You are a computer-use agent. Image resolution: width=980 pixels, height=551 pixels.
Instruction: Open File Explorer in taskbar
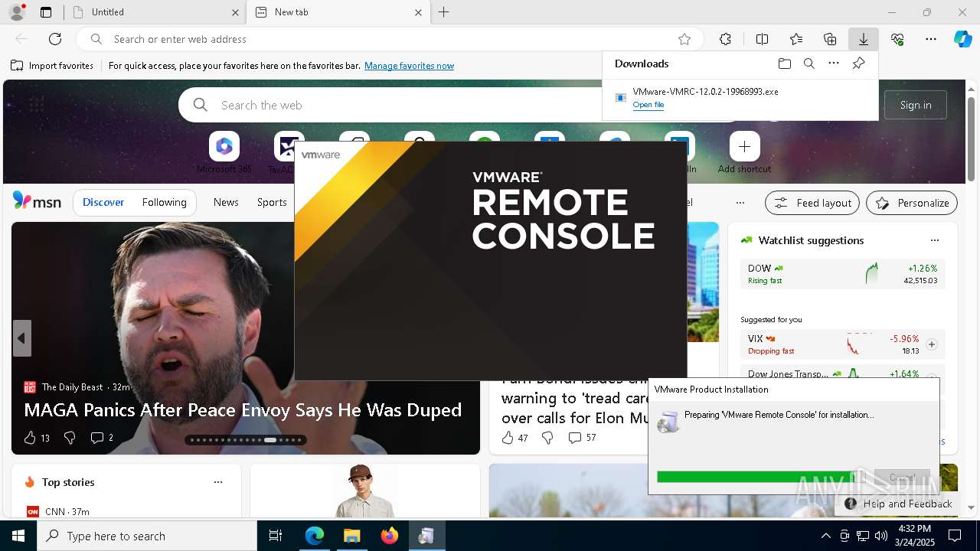click(351, 536)
